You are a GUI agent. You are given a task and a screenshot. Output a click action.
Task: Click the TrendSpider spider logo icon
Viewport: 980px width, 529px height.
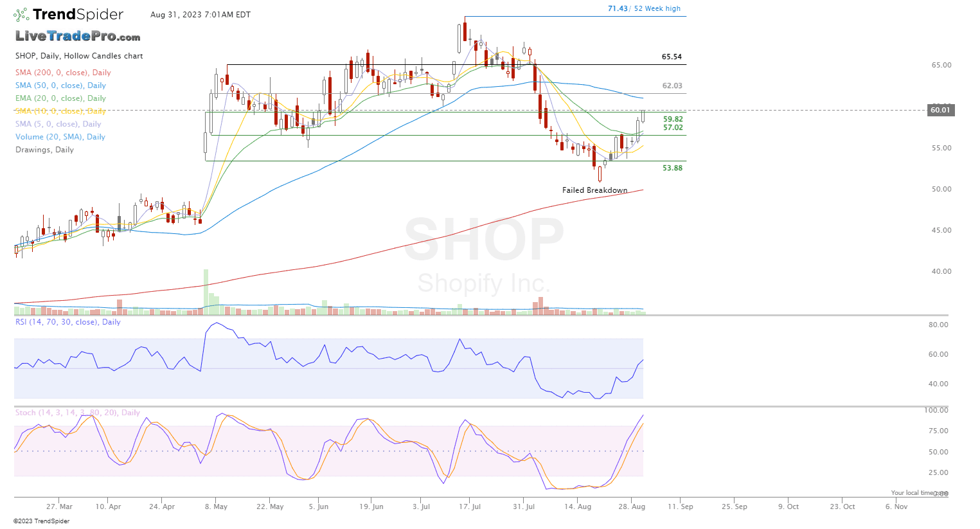(x=21, y=14)
